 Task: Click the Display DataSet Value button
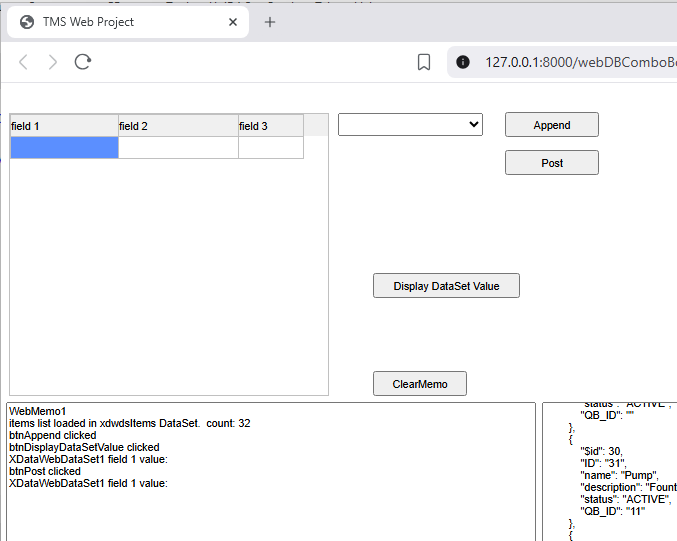(x=446, y=286)
